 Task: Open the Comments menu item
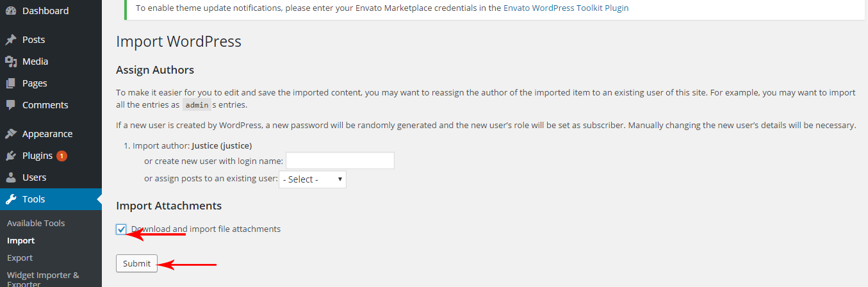[x=45, y=105]
